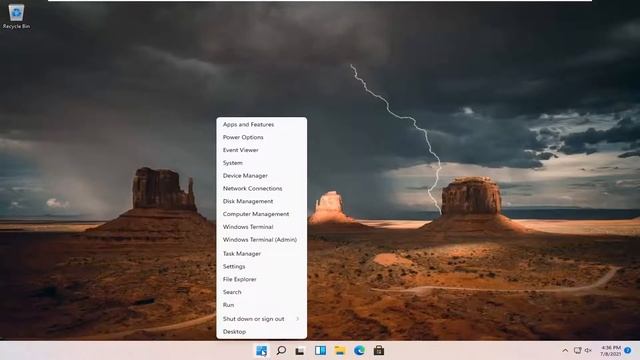Show hidden system tray icons
The height and width of the screenshot is (360, 640).
pyautogui.click(x=565, y=351)
